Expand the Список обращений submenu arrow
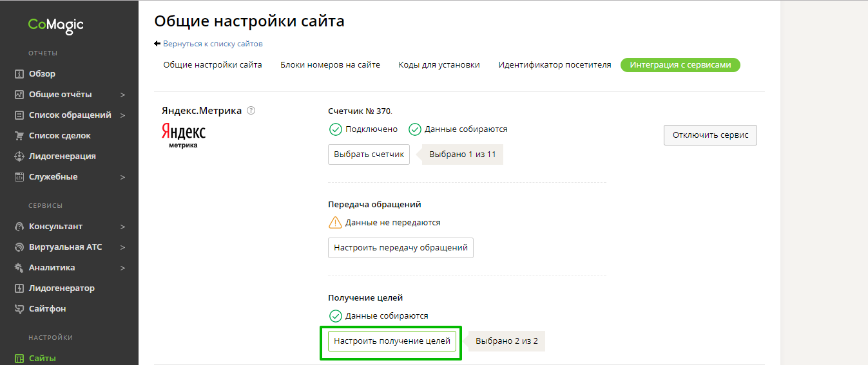This screenshot has height=365, width=868. 122,115
